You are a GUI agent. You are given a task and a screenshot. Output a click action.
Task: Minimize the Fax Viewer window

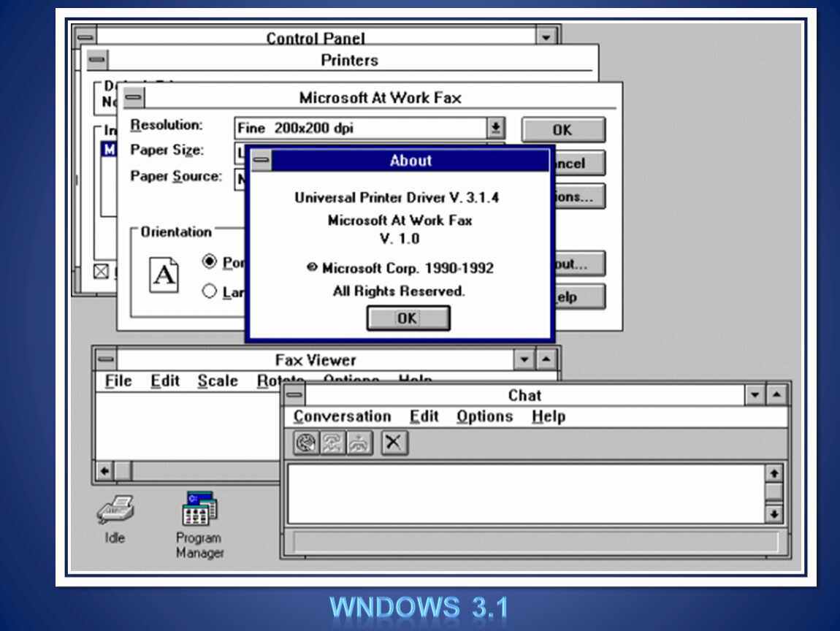(524, 359)
